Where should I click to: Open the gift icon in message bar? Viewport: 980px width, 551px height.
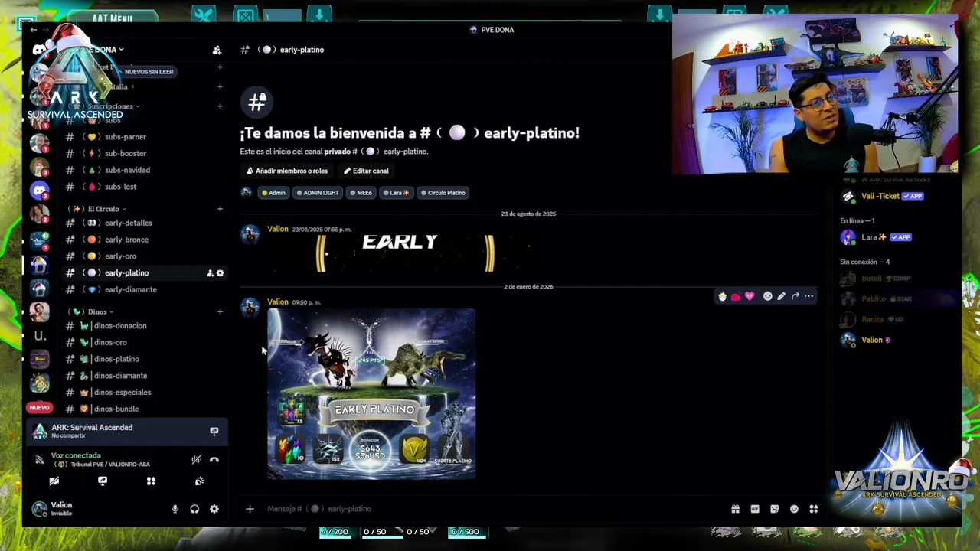pos(735,509)
